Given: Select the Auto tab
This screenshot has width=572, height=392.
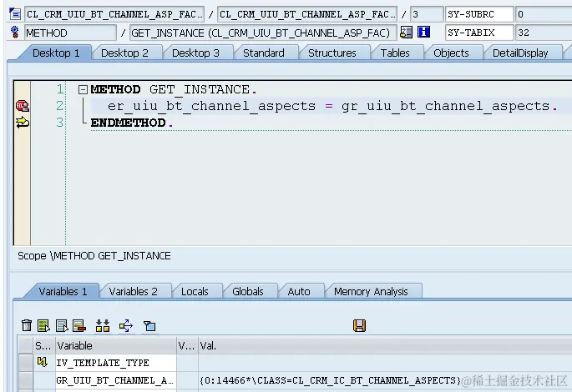Looking at the screenshot, I should coord(299,291).
